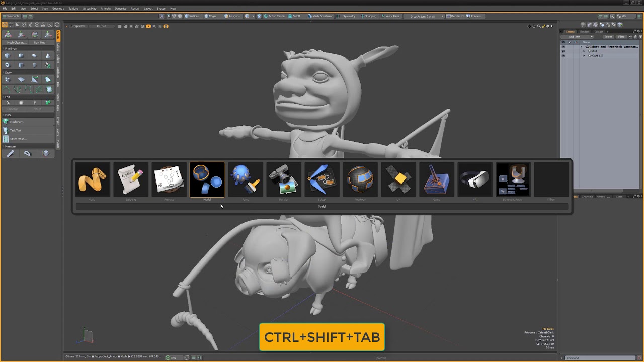644x362 pixels.
Task: Click the Mesh Cleanup button
Action: point(16,43)
